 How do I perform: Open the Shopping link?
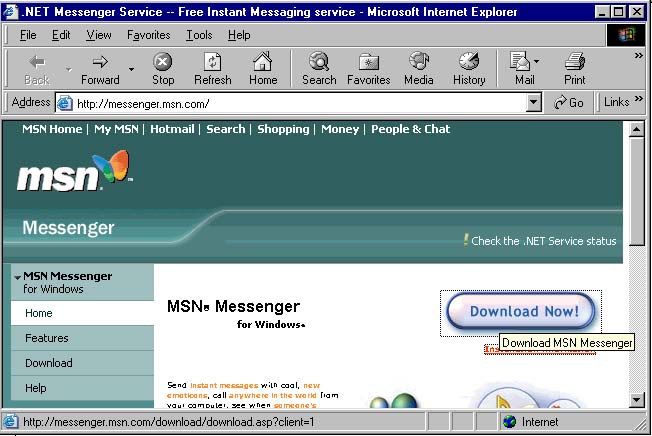pyautogui.click(x=283, y=129)
